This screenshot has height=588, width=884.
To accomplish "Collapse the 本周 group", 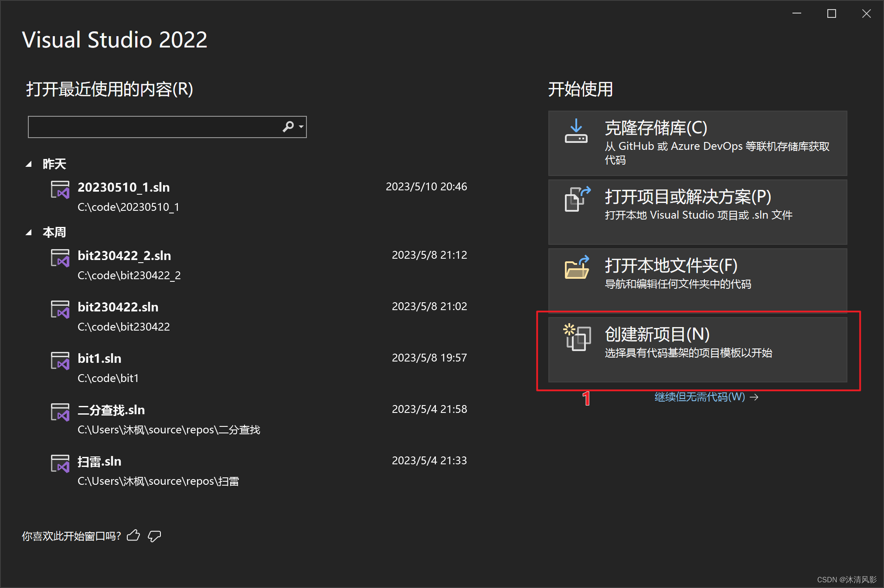I will tap(29, 233).
